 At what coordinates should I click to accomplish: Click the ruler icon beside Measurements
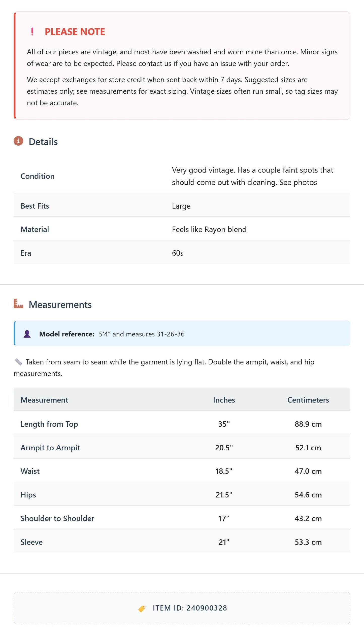pyautogui.click(x=18, y=304)
